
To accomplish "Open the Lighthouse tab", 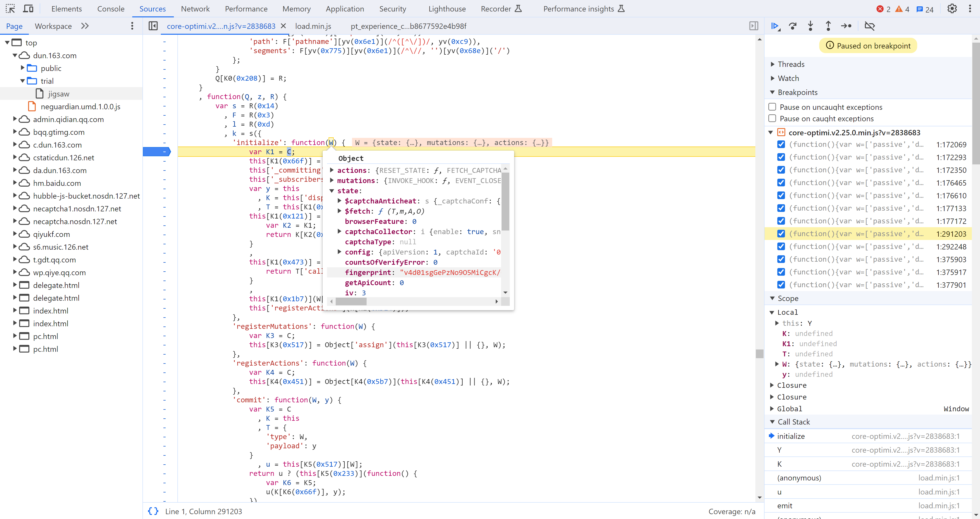I will pos(447,9).
